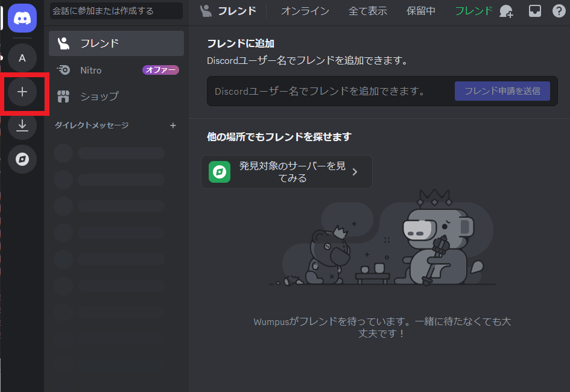This screenshot has width=570, height=392.
Task: Click the Nitro speed icon
Action: (x=63, y=70)
